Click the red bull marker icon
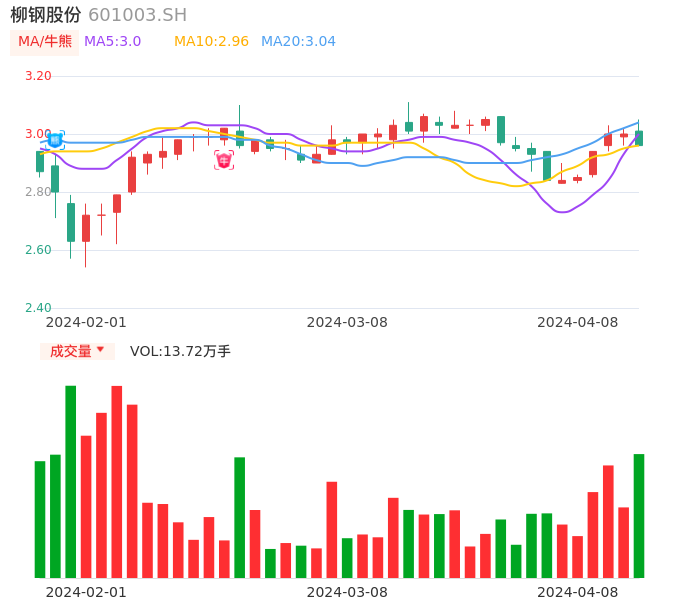The width and height of the screenshot is (686, 606). [x=224, y=160]
